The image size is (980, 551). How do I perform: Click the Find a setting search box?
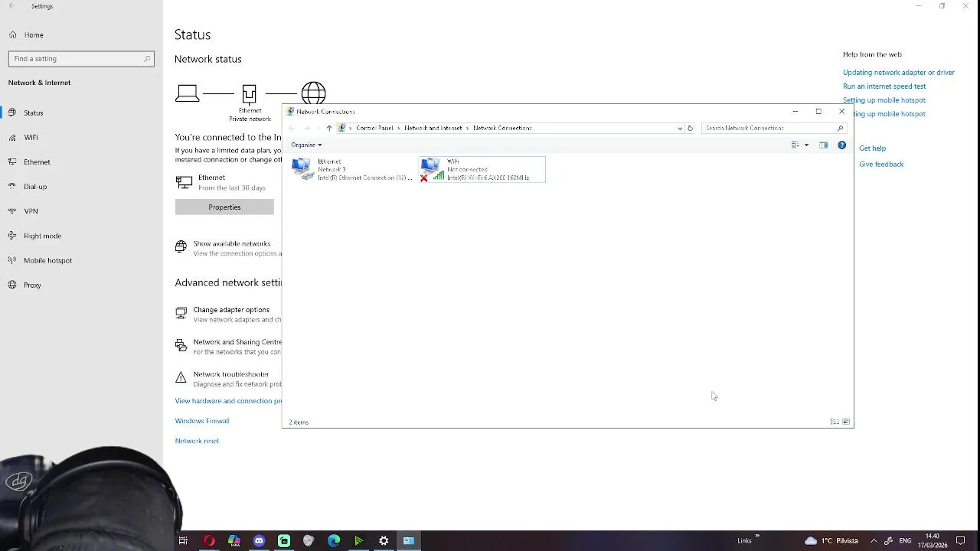tap(81, 58)
